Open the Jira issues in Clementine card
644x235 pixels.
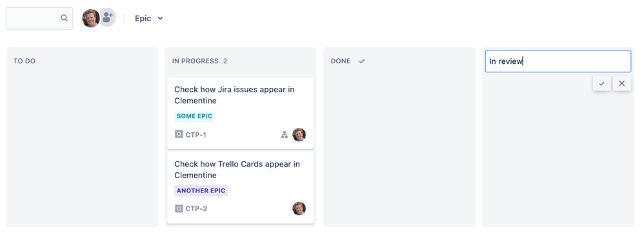(240, 114)
